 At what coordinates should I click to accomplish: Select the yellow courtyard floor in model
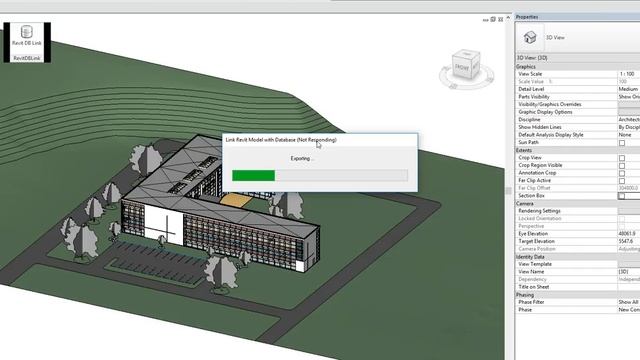coord(236,200)
